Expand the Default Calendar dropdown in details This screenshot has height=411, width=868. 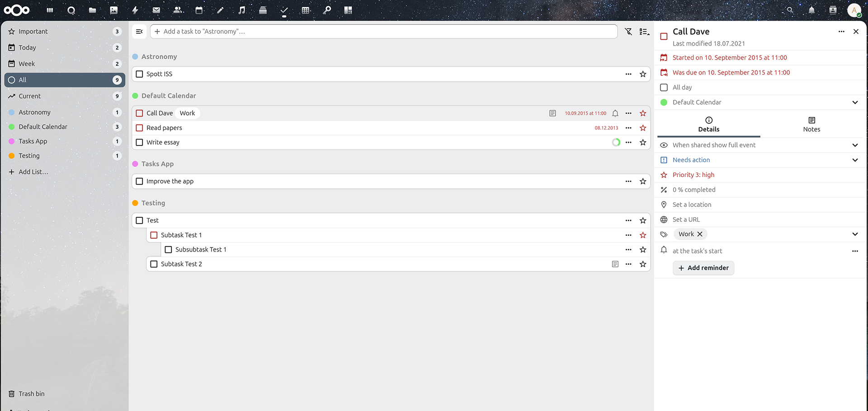click(855, 103)
